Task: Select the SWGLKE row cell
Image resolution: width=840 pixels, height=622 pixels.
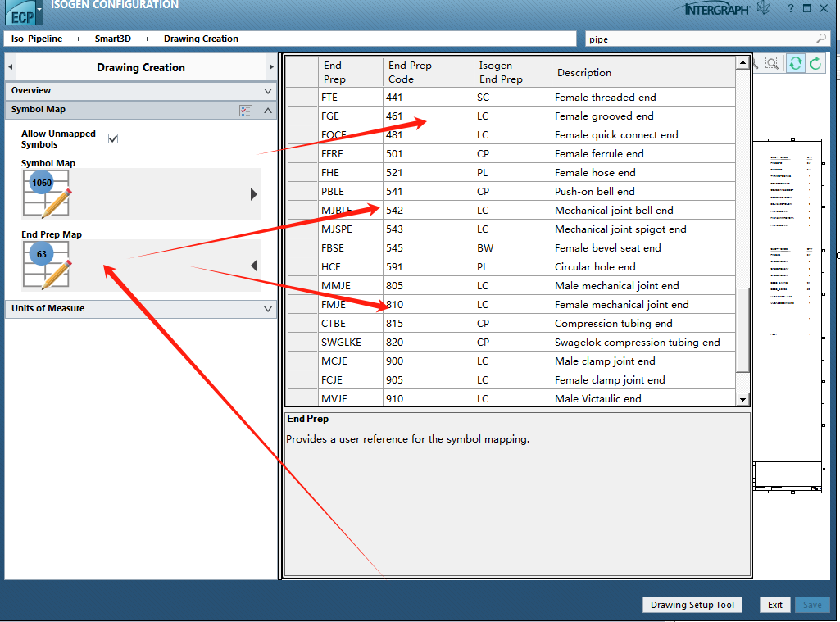Action: click(x=351, y=342)
